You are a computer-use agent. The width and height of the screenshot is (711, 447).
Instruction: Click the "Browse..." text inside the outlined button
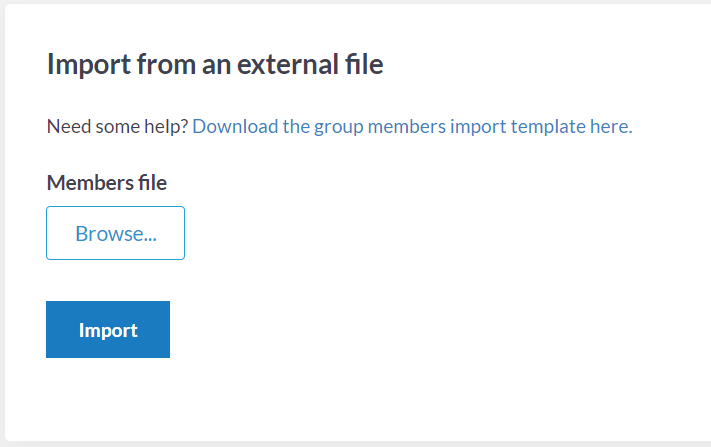pos(116,234)
